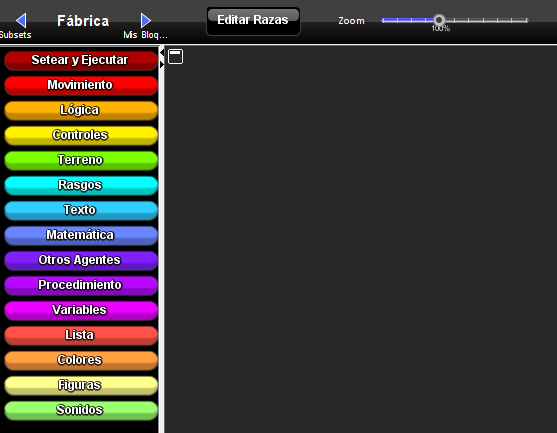Open the Rasgos block drawer

[x=81, y=185]
